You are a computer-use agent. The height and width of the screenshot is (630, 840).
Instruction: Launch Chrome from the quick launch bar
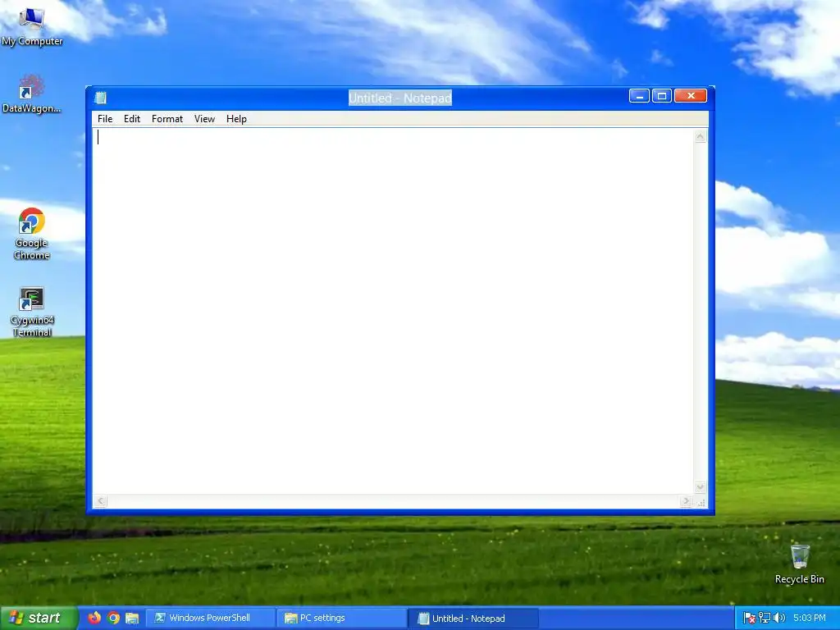point(113,618)
